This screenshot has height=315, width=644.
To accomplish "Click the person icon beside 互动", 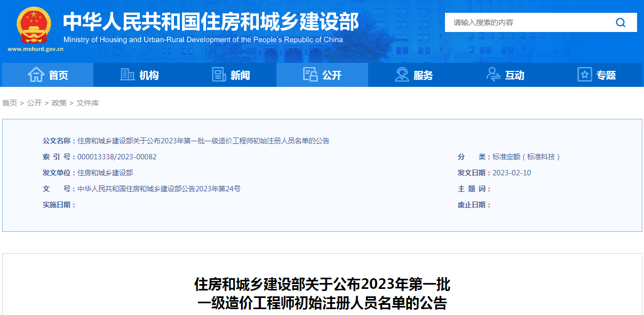I will coord(493,75).
